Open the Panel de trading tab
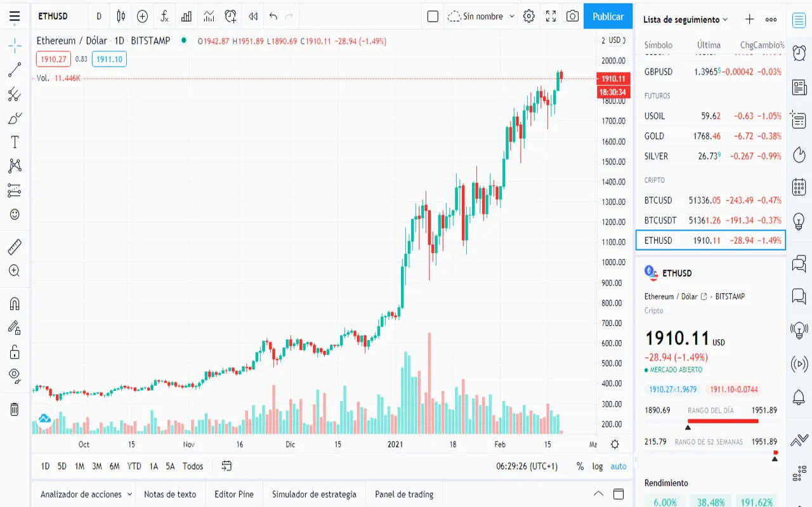The image size is (812, 507). pos(404,494)
